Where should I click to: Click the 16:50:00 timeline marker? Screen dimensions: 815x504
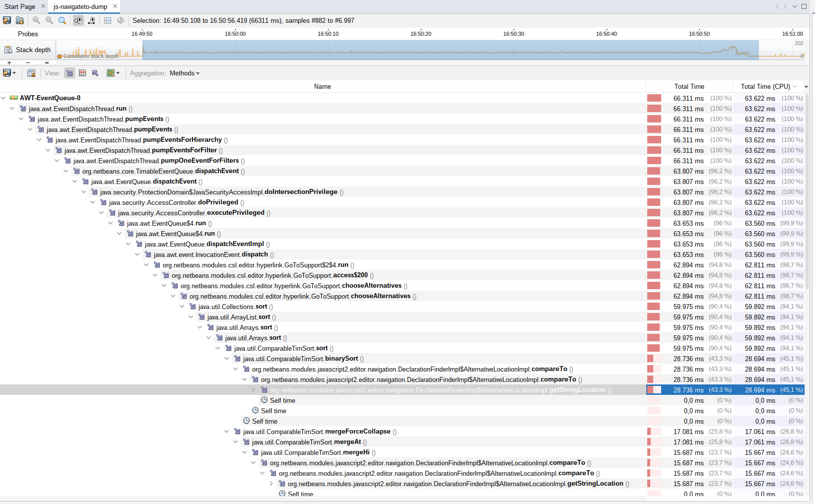click(235, 34)
